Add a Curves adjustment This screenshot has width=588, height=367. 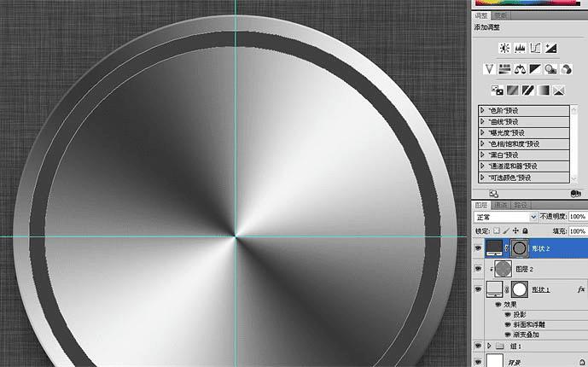pyautogui.click(x=535, y=49)
